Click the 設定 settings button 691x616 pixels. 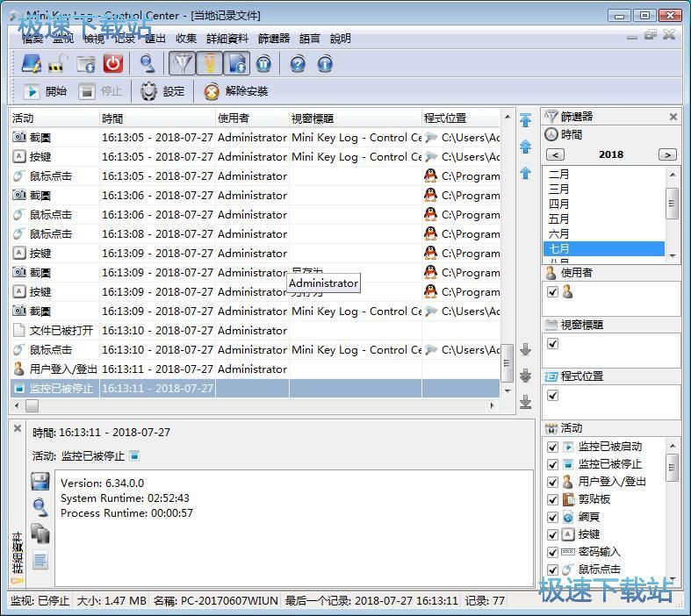tap(162, 91)
